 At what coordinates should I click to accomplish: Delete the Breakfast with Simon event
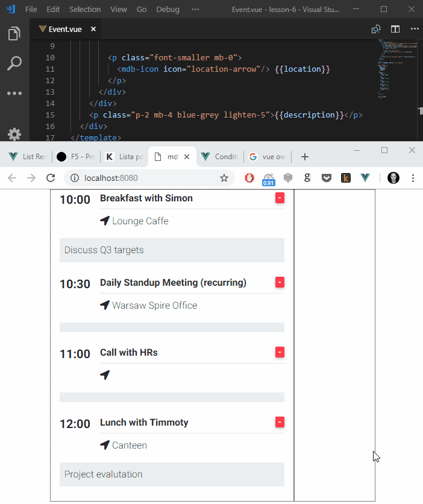[280, 198]
